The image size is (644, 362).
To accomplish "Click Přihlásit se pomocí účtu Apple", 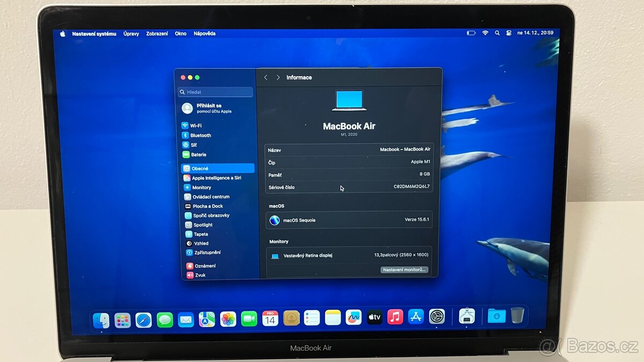I will (x=210, y=108).
